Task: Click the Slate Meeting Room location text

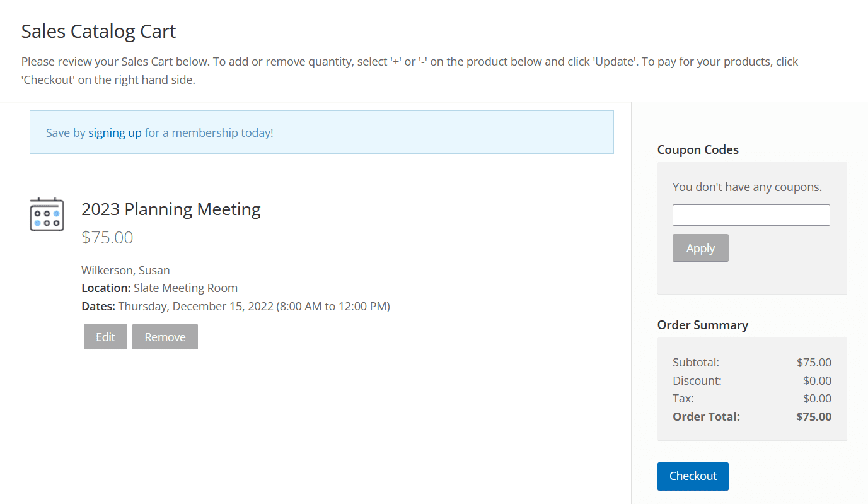Action: (x=185, y=288)
